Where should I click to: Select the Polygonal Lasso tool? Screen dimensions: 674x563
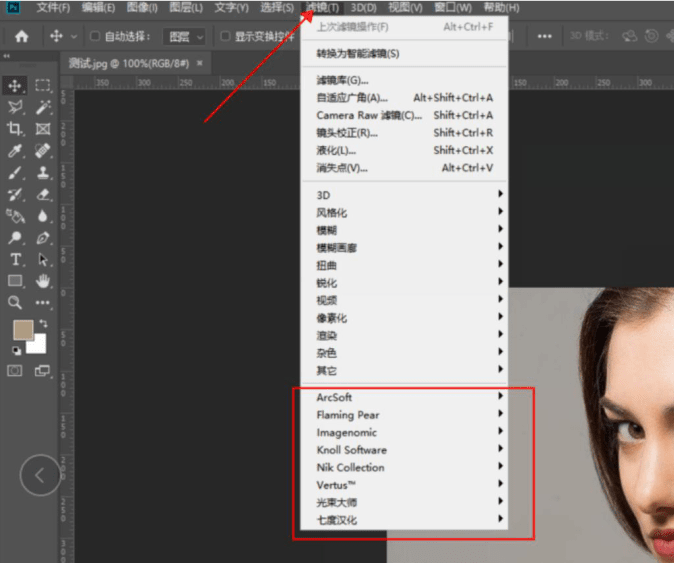click(x=15, y=107)
